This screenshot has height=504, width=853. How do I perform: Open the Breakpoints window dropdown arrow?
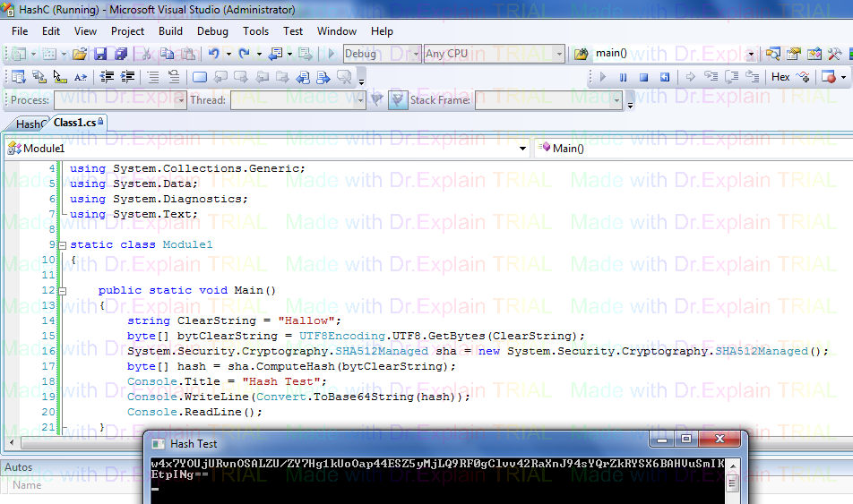point(843,77)
